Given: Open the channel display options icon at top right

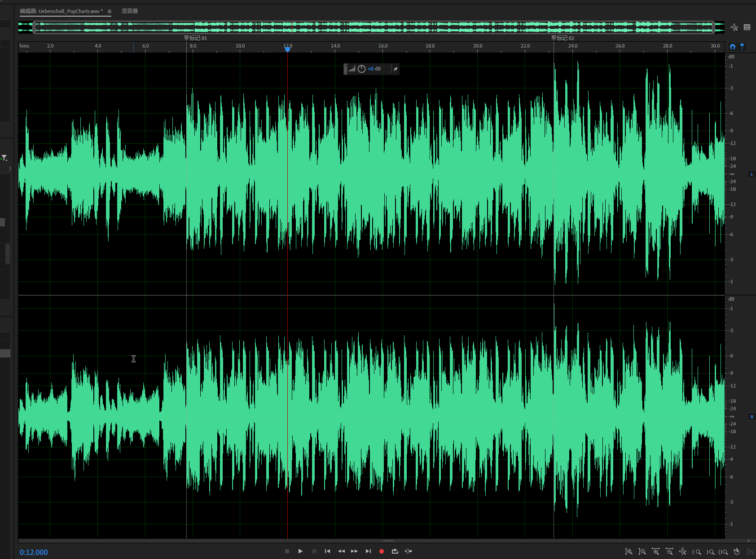Looking at the screenshot, I should coord(747,27).
